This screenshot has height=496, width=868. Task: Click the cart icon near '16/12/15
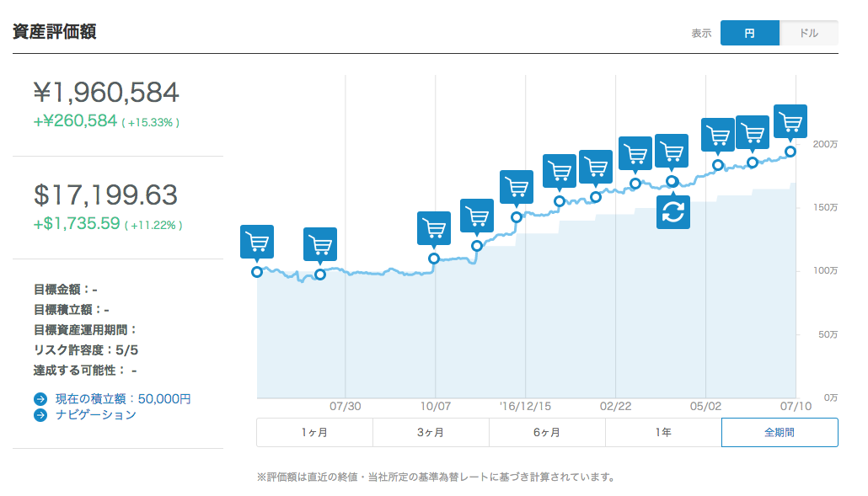(517, 187)
